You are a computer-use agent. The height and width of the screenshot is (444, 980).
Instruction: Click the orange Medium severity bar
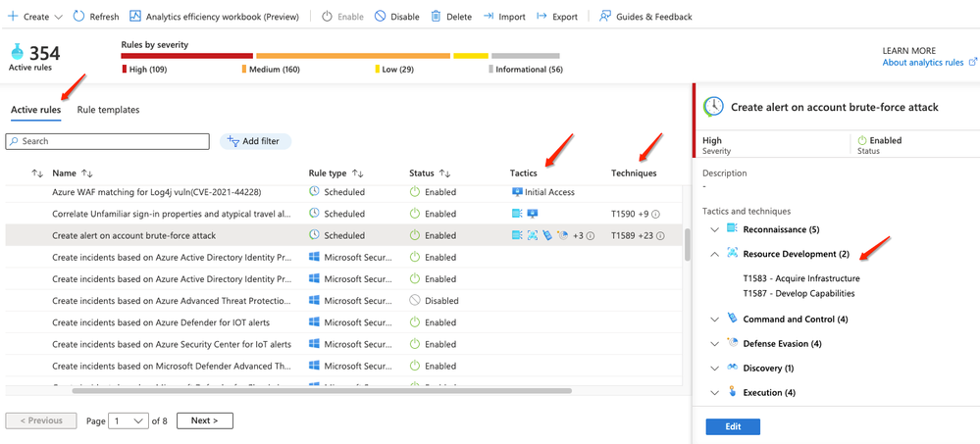point(353,56)
